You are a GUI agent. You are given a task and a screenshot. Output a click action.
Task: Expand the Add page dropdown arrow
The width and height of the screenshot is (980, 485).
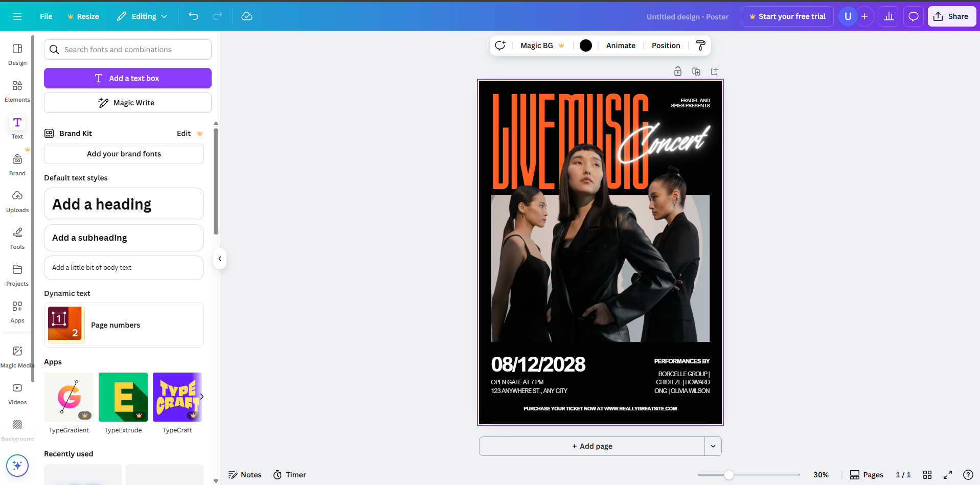click(713, 446)
